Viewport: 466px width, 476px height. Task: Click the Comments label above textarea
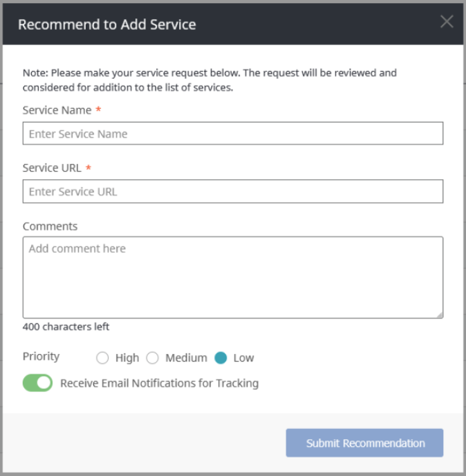click(50, 226)
